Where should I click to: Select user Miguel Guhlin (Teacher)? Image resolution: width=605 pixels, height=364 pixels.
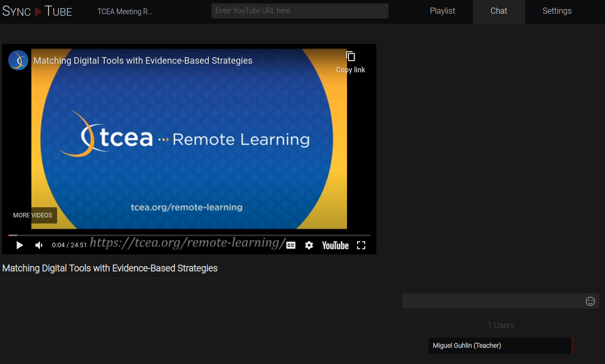pos(501,345)
